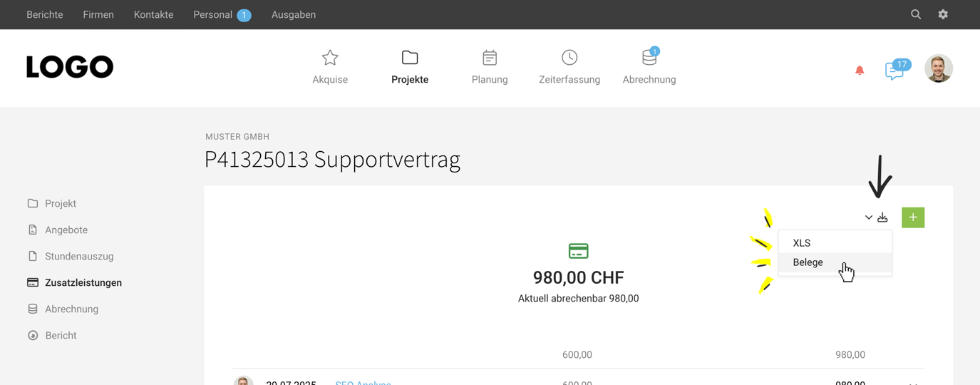Click the green plus add button
Screen dimensions: 980x385
pos(913,217)
